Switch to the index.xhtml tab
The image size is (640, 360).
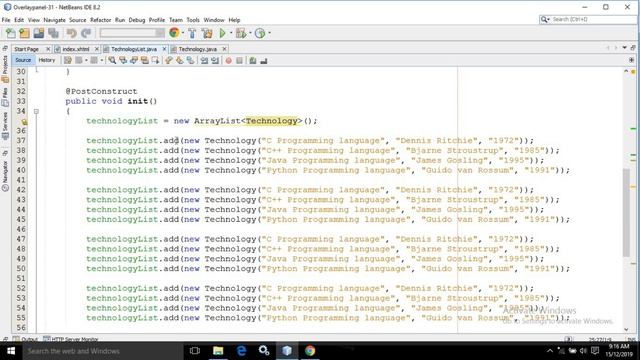76,49
